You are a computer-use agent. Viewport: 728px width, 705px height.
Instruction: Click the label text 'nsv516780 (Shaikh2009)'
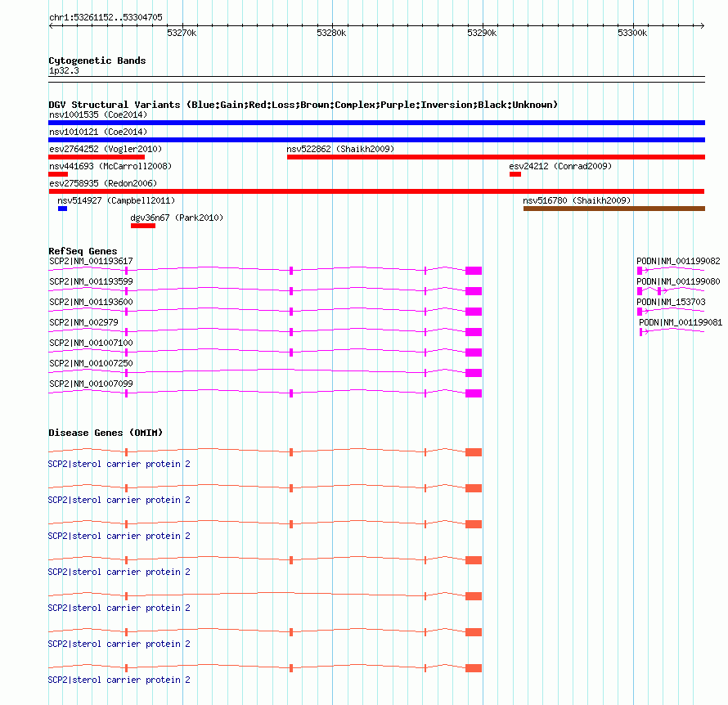point(577,200)
